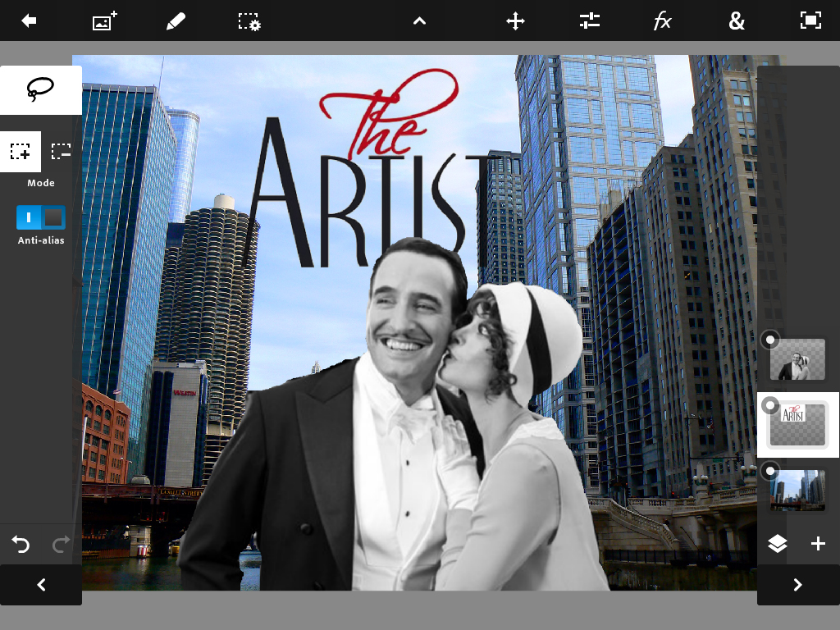Image resolution: width=840 pixels, height=630 pixels.
Task: Select the Lasso tool
Action: (x=41, y=89)
